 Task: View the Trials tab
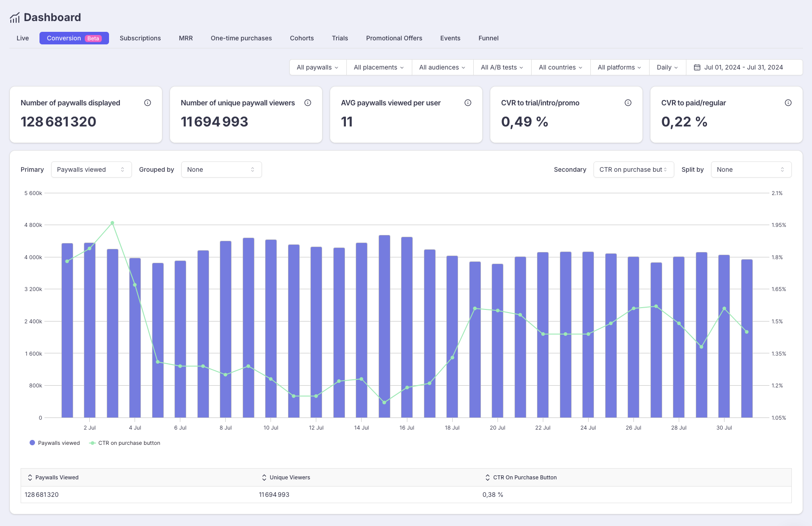340,38
